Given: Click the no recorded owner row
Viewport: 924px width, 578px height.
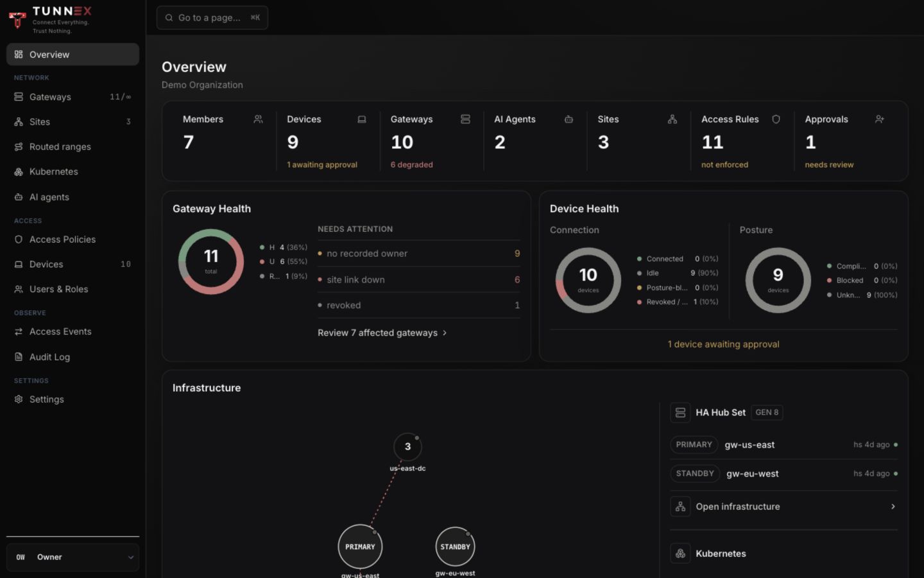Looking at the screenshot, I should (x=419, y=254).
